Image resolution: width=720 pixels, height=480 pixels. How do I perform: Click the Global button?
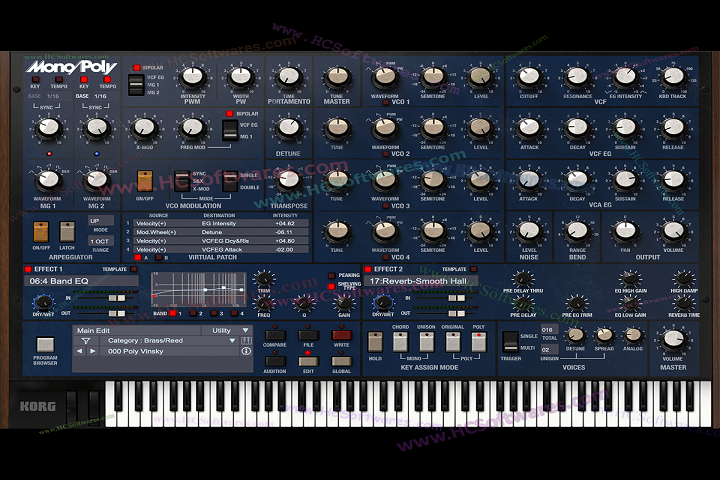342,361
